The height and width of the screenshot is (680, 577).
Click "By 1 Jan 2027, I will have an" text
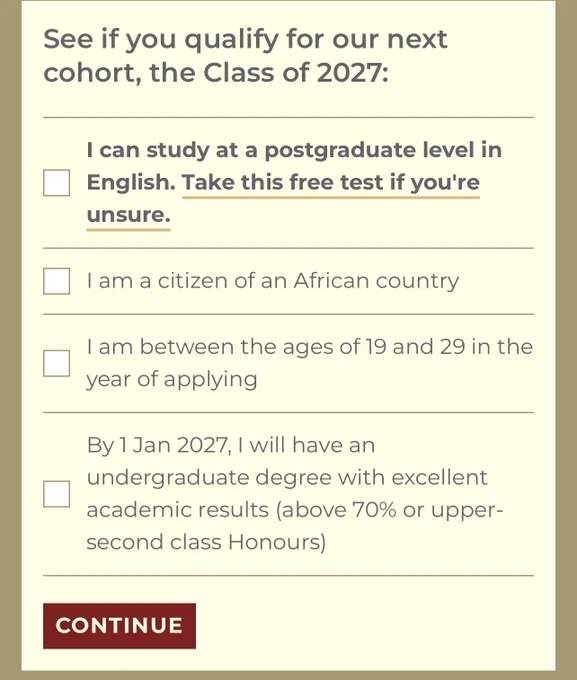click(x=231, y=445)
